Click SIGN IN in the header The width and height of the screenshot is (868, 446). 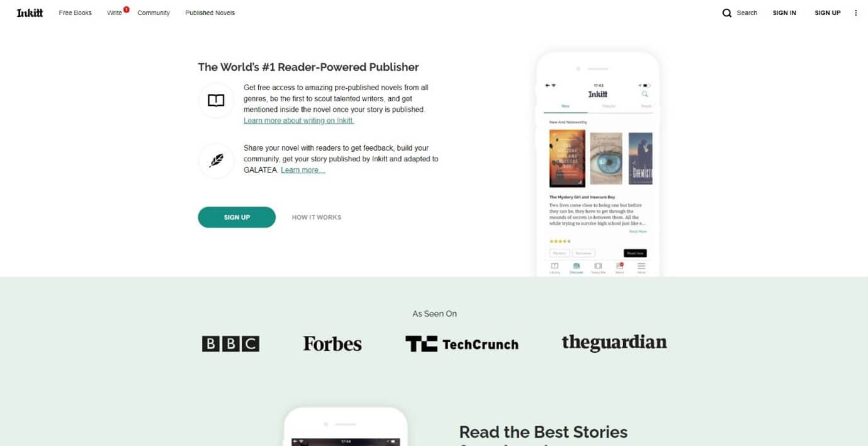coord(784,13)
